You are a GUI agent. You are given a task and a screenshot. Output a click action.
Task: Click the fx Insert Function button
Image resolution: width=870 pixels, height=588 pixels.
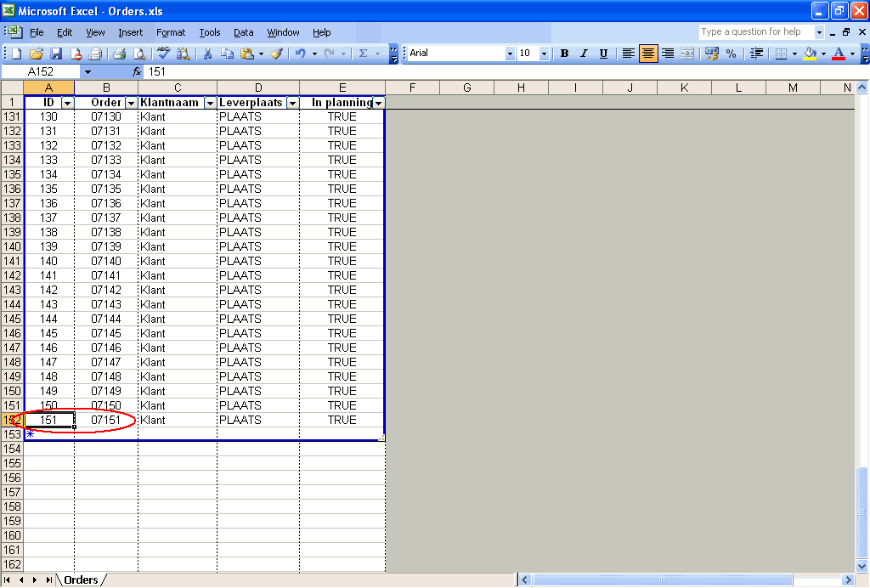tap(137, 71)
